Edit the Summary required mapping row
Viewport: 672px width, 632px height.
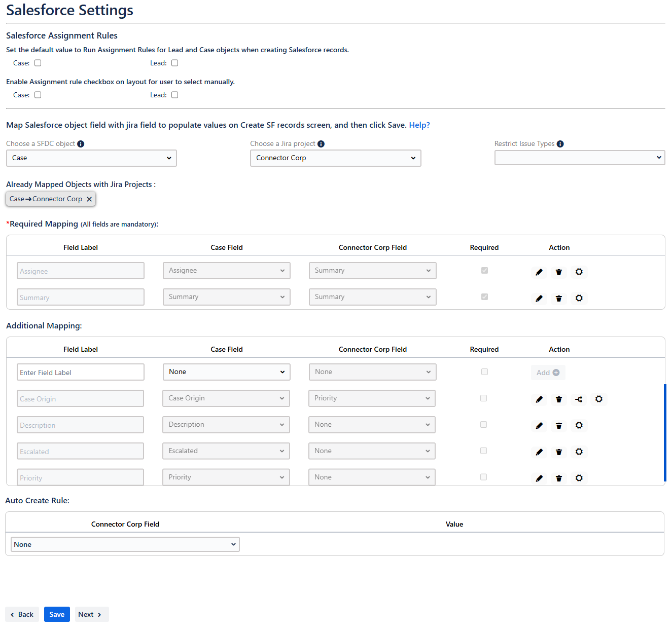pos(539,299)
